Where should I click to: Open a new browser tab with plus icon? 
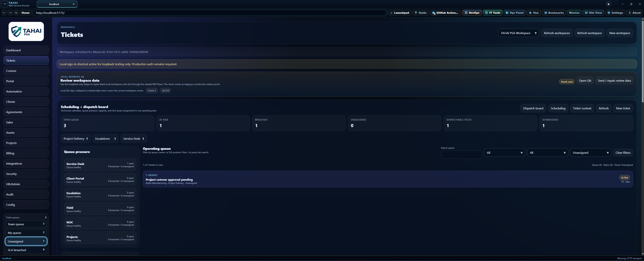608,4
